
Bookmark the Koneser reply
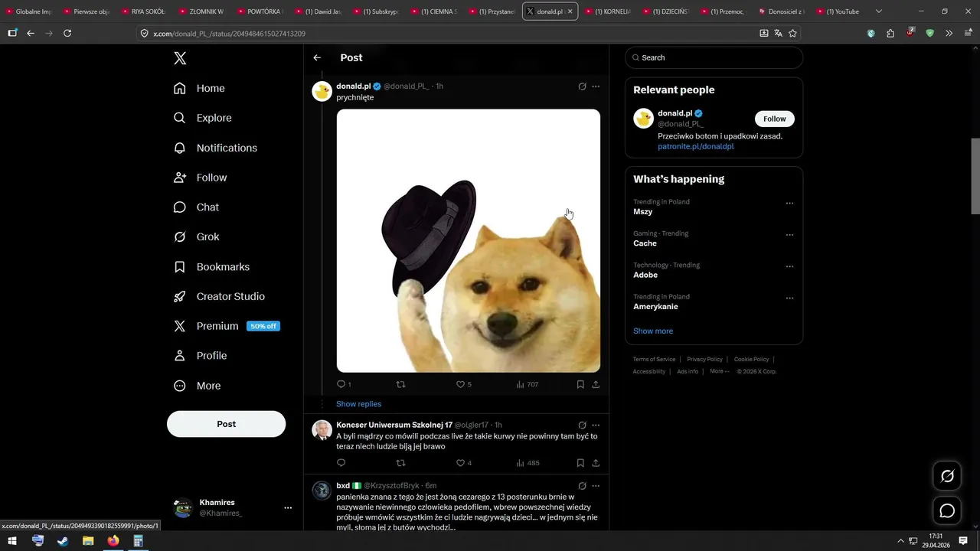pyautogui.click(x=580, y=463)
